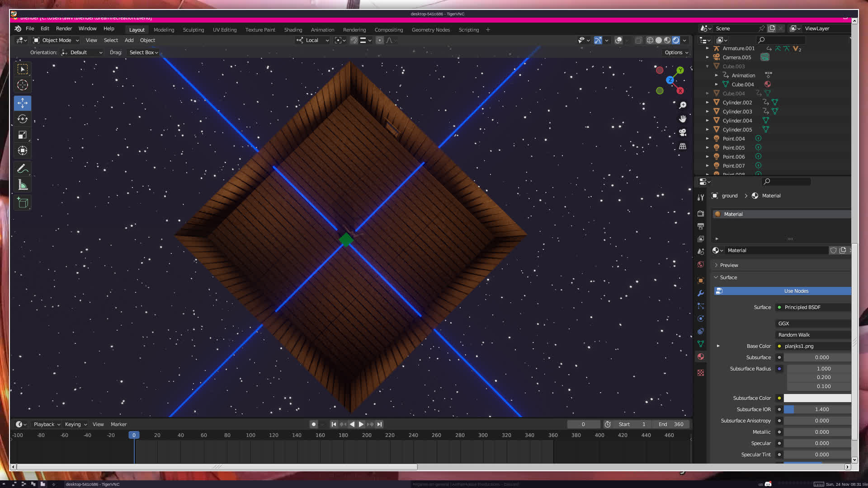The height and width of the screenshot is (488, 868).
Task: Select the Scale tool
Action: click(x=23, y=135)
